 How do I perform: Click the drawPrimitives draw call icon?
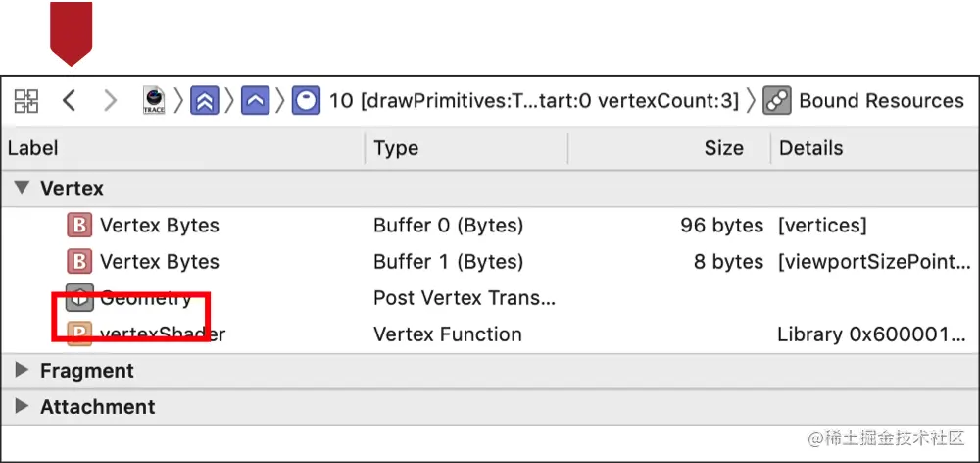pos(306,100)
